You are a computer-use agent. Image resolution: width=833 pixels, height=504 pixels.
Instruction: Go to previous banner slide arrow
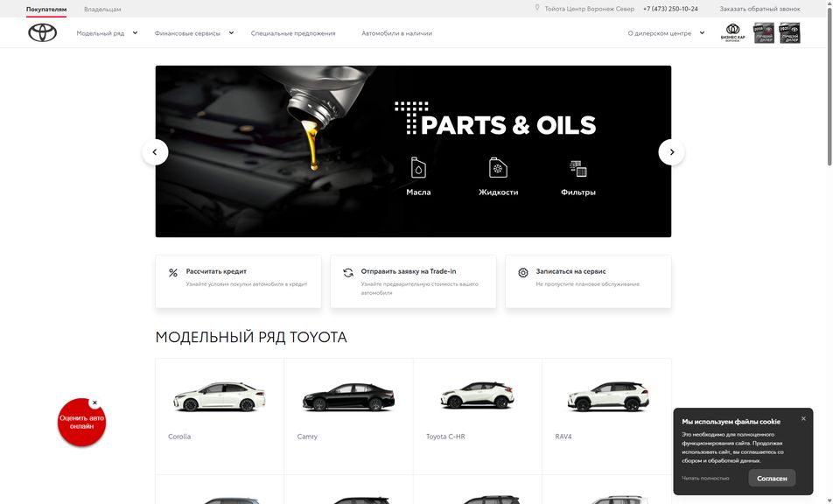(x=155, y=152)
